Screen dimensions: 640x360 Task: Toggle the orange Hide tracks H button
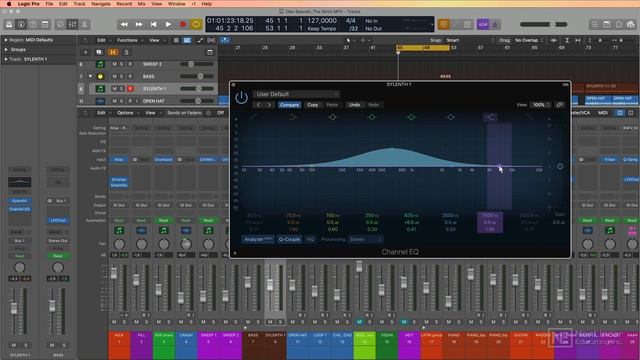(113, 52)
